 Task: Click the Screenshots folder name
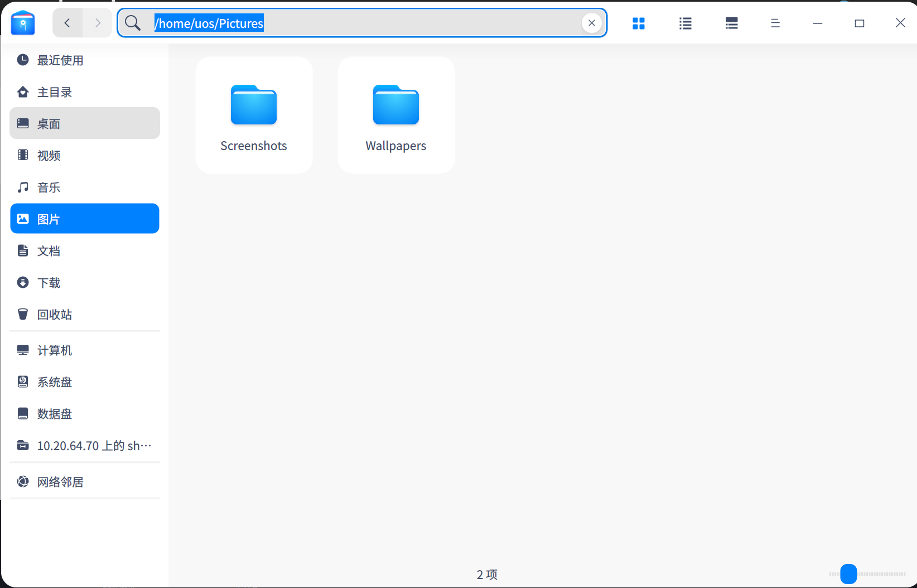254,146
